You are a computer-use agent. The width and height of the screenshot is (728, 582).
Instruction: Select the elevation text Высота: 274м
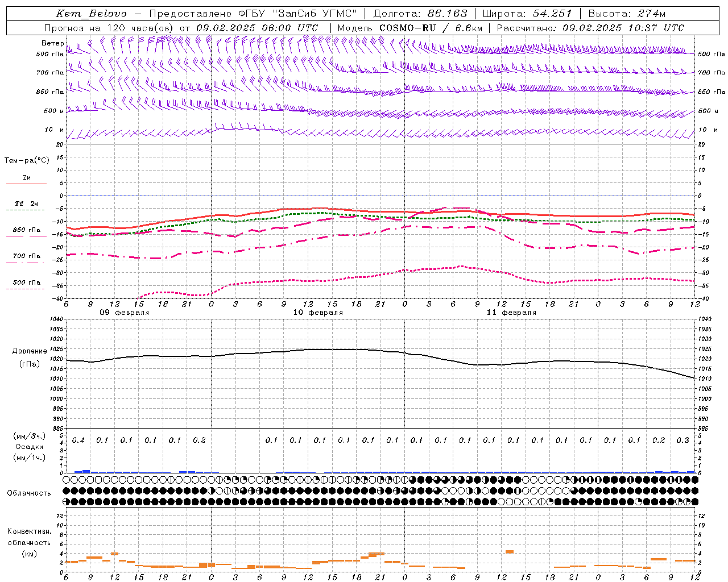627,14
